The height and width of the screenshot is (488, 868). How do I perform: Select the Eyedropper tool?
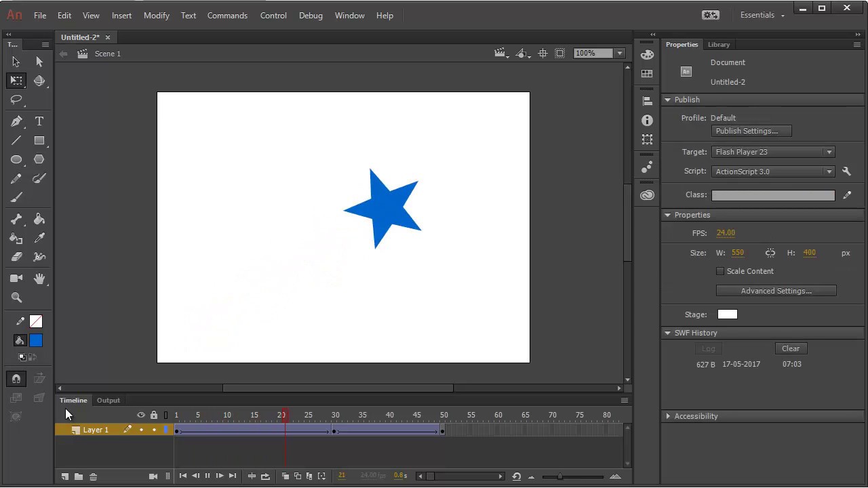point(39,238)
